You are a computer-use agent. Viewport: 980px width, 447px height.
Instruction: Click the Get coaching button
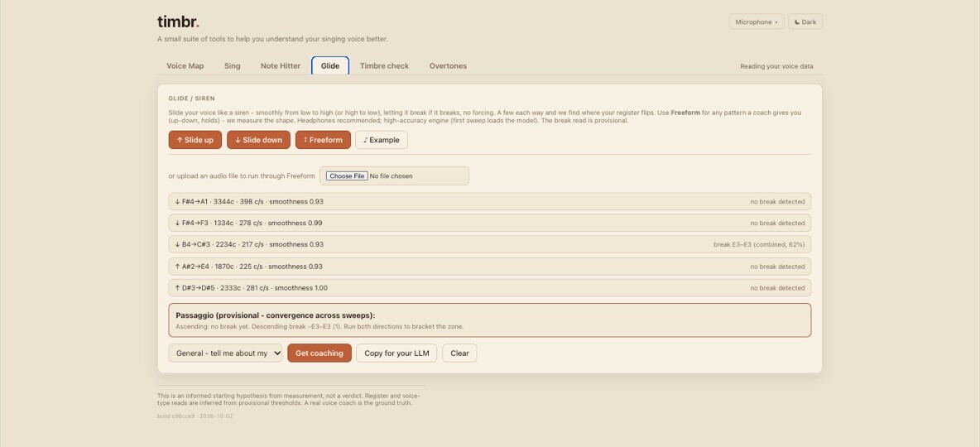click(319, 353)
